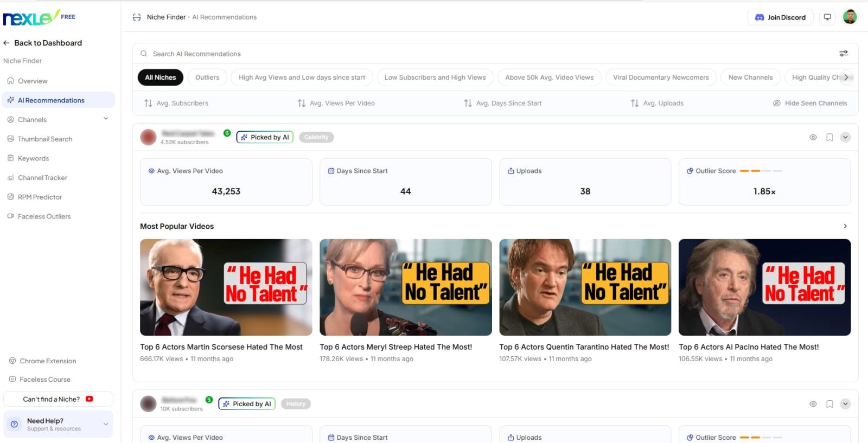The height and width of the screenshot is (443, 868).
Task: Go Back to Dashboard
Action: point(43,43)
